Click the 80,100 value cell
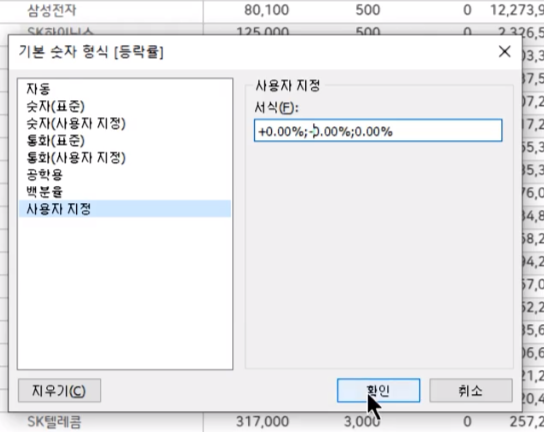 (266, 10)
